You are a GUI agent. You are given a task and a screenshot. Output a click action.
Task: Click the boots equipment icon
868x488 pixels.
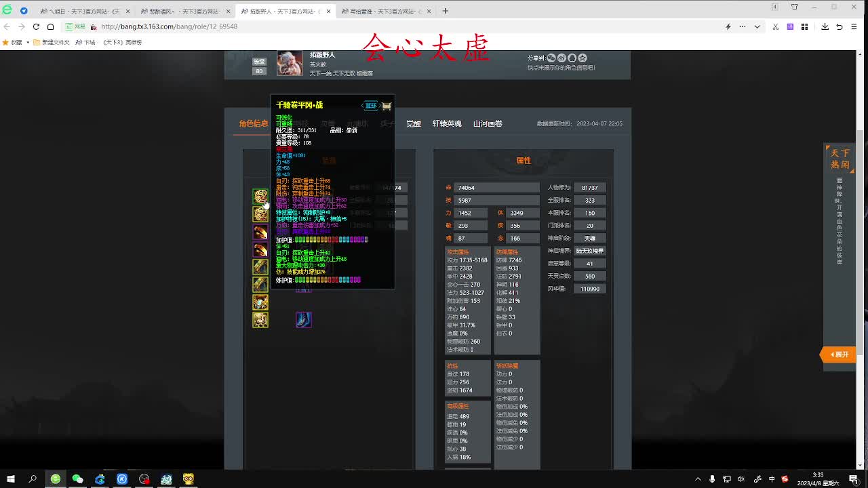pyautogui.click(x=303, y=319)
